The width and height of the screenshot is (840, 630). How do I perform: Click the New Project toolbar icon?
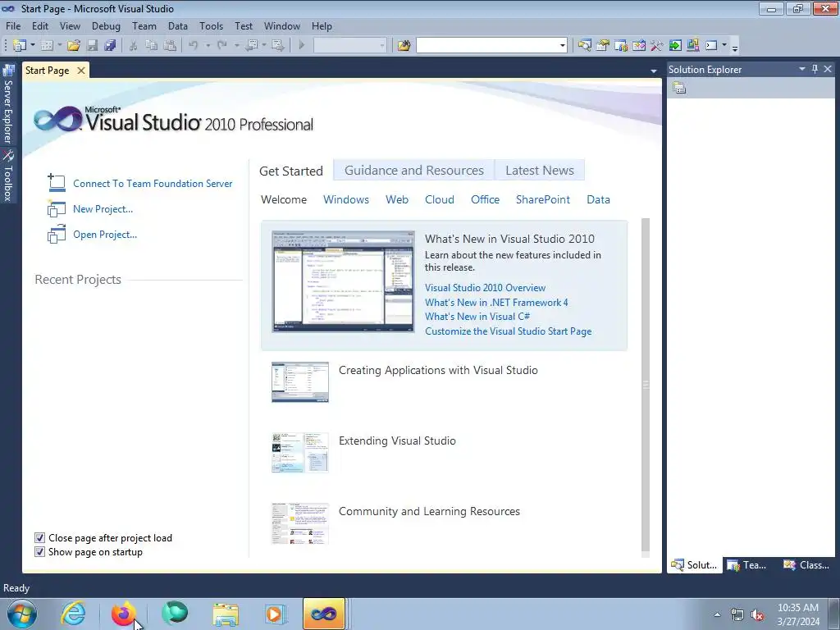coord(20,46)
